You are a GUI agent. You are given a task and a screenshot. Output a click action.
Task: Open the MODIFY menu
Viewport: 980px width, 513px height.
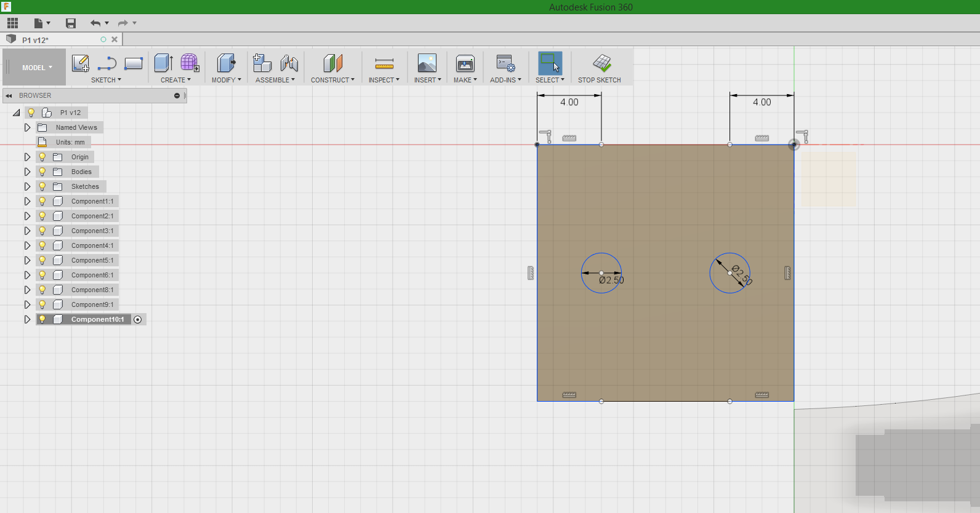226,80
